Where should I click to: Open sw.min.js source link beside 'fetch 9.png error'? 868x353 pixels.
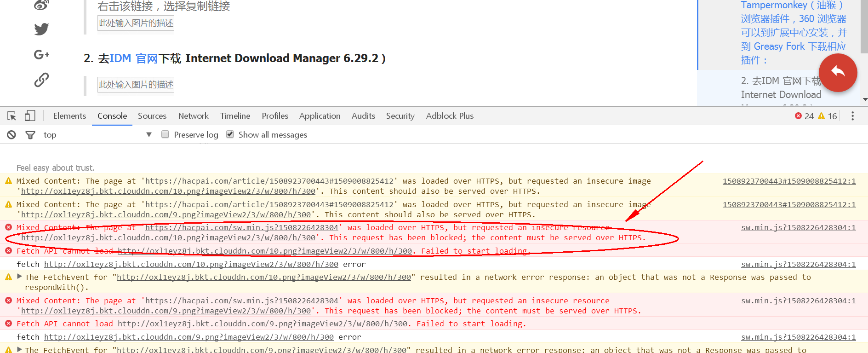799,337
